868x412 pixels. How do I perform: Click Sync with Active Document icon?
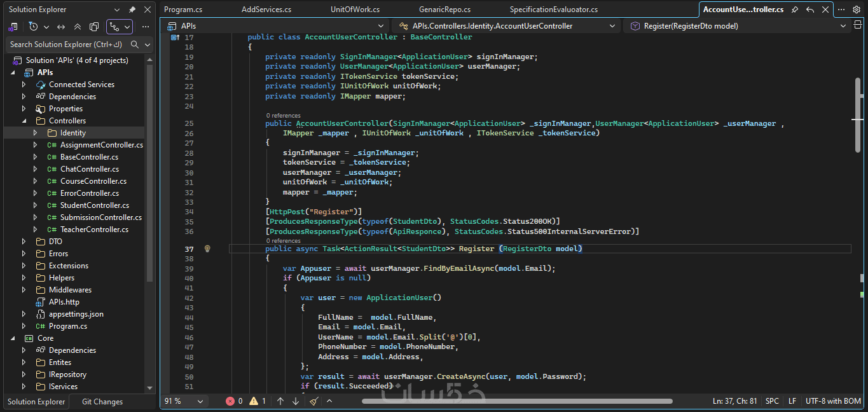[x=61, y=27]
